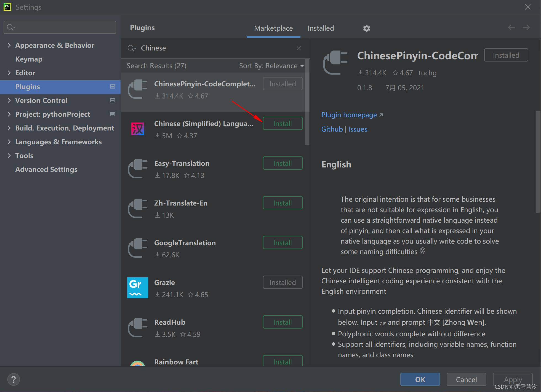
Task: Install the Chinese (Simplified) Language pack
Action: pyautogui.click(x=283, y=124)
